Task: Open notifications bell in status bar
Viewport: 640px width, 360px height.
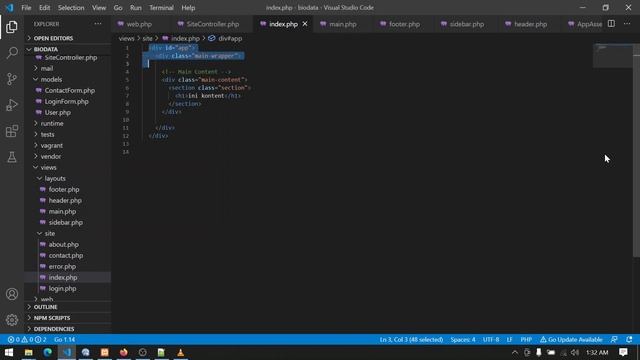Action: point(629,340)
